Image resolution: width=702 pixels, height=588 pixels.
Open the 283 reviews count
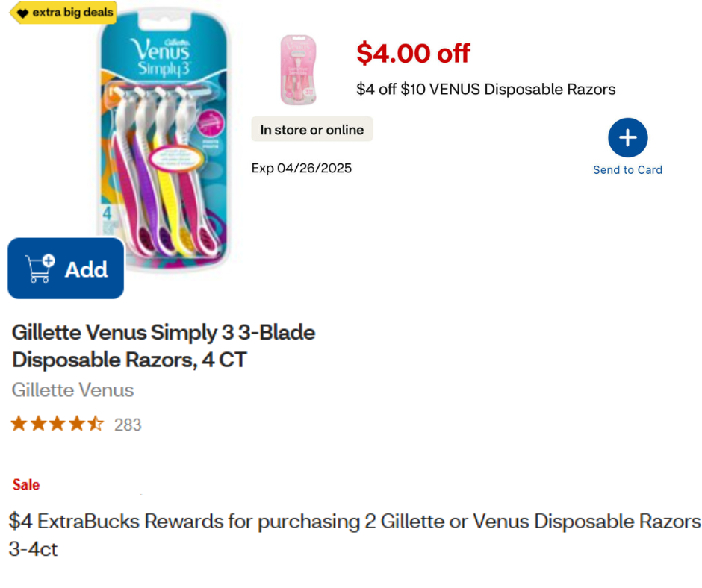click(x=128, y=425)
